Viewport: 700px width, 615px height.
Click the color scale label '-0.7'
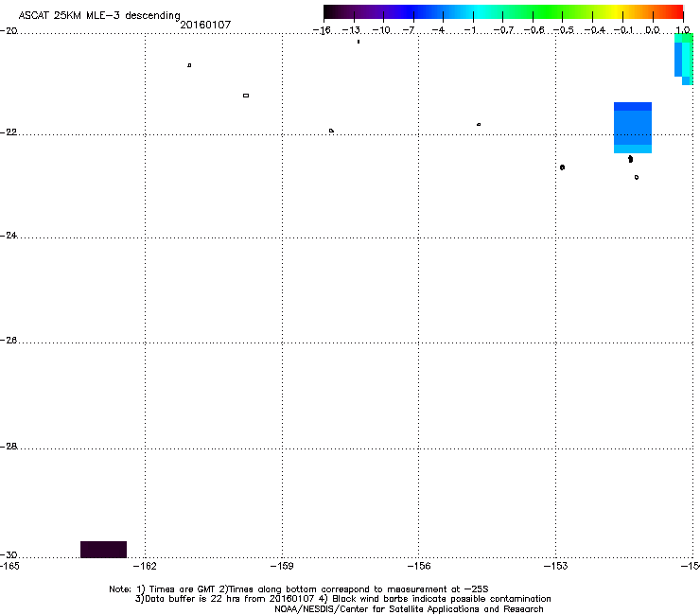[x=503, y=30]
